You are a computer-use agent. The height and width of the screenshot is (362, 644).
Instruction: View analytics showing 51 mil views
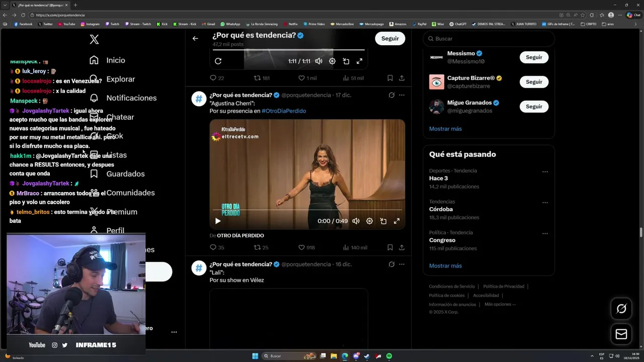point(353,78)
